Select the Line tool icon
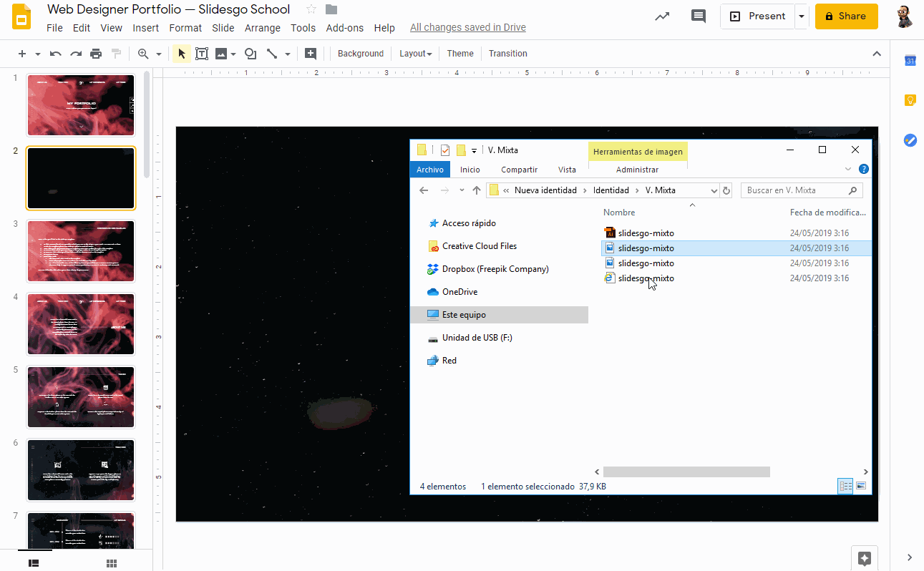Viewport: 924px width, 571px height. pyautogui.click(x=272, y=54)
